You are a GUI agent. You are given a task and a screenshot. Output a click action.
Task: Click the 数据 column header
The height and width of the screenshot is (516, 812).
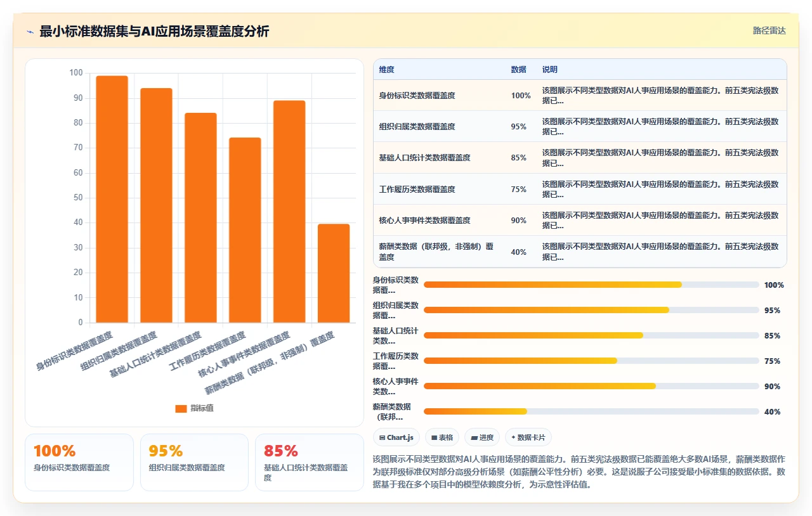pos(518,70)
